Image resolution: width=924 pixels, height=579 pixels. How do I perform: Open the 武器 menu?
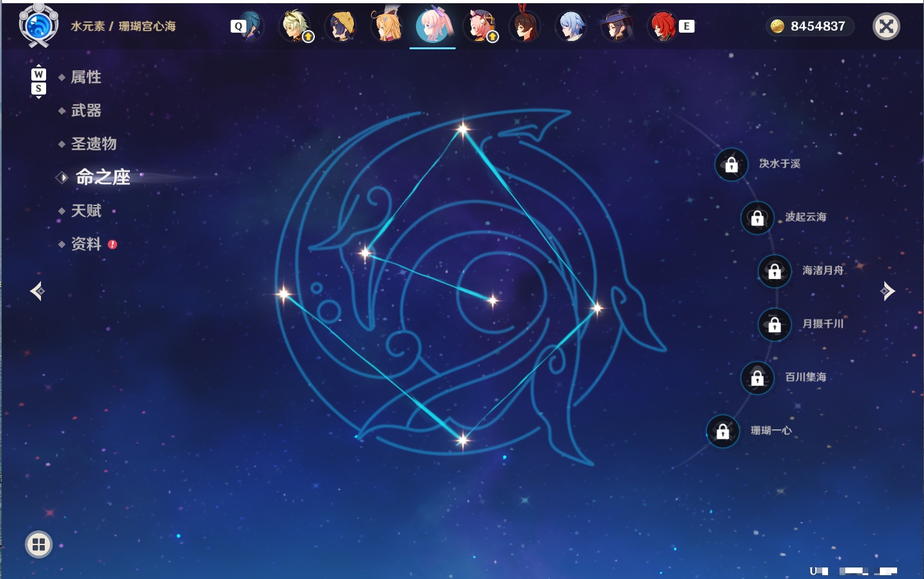tap(86, 111)
